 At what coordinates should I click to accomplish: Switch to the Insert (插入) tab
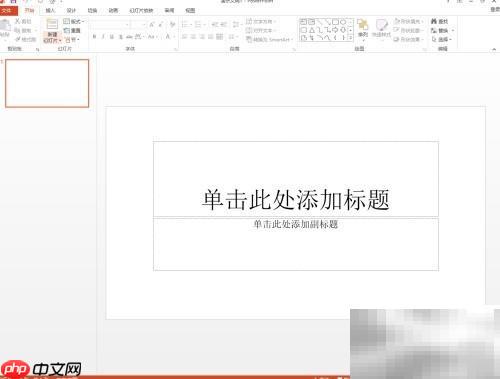(x=50, y=10)
